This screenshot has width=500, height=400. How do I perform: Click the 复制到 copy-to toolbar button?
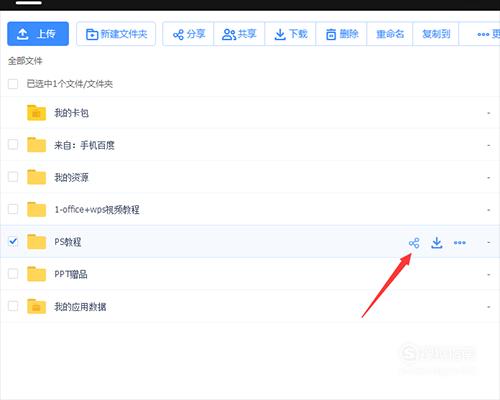coord(436,34)
